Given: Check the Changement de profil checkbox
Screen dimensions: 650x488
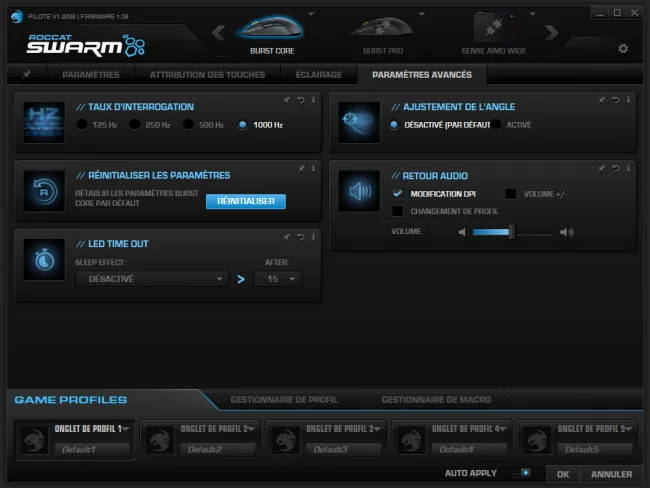Looking at the screenshot, I should [x=397, y=211].
